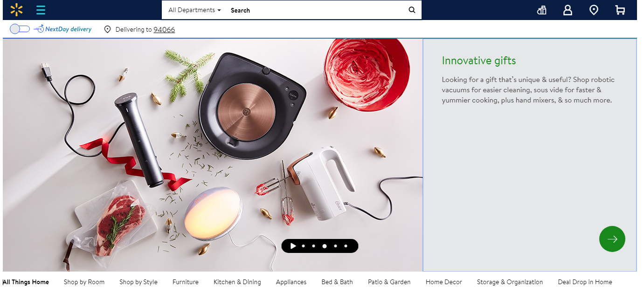Click the Innovative gifts heading link
Viewport: 644px width, 293px height.
[x=479, y=61]
